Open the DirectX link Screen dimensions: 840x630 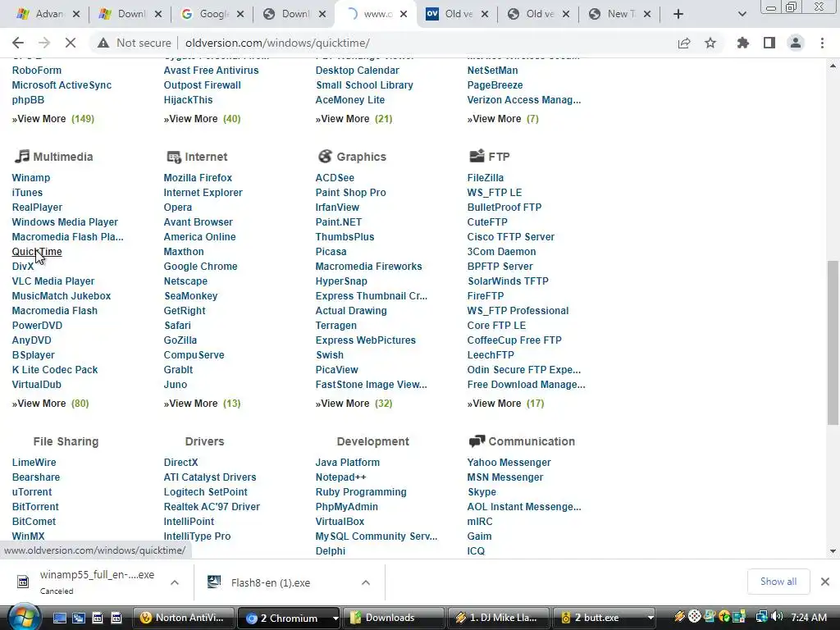[180, 463]
